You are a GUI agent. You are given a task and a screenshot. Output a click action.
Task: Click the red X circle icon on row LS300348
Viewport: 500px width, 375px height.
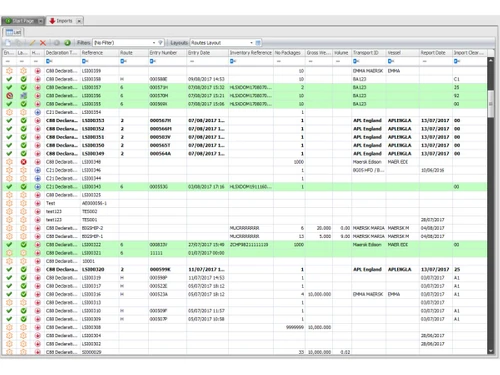(23, 162)
